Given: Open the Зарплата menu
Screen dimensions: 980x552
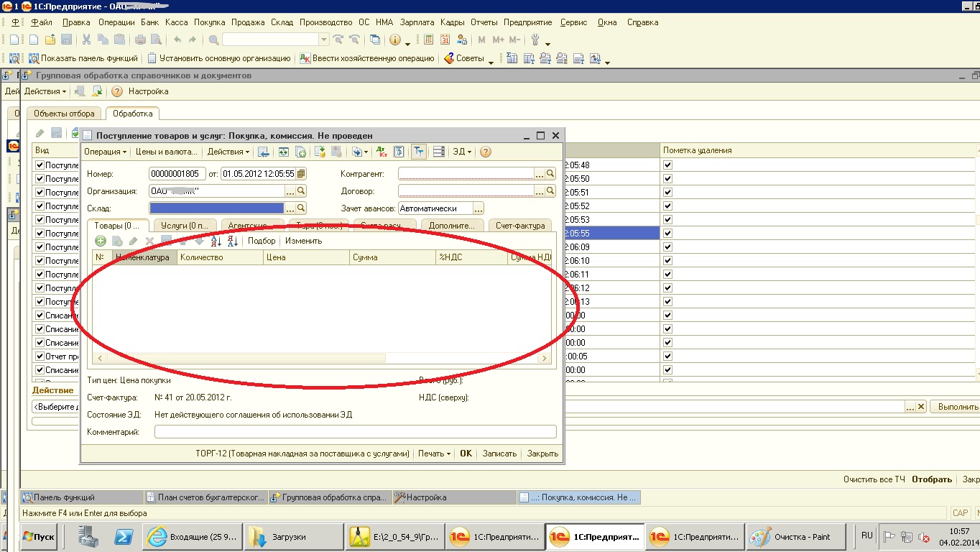Looking at the screenshot, I should coord(417,22).
